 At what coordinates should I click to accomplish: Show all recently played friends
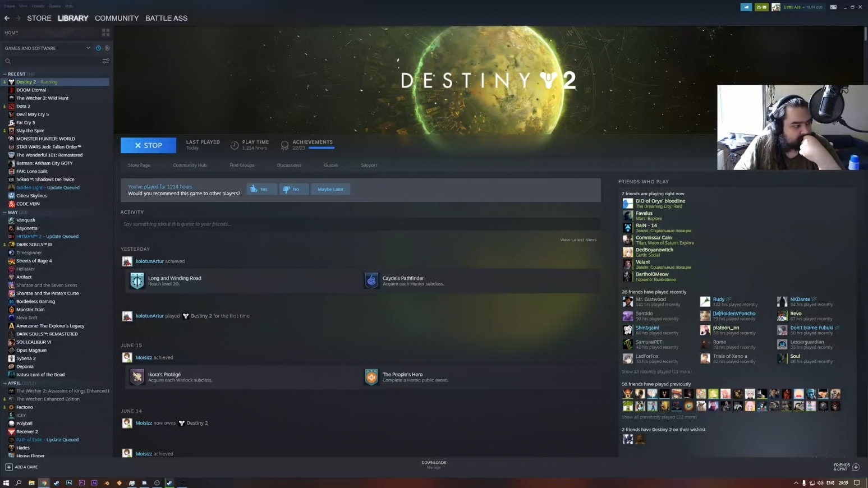tap(656, 372)
